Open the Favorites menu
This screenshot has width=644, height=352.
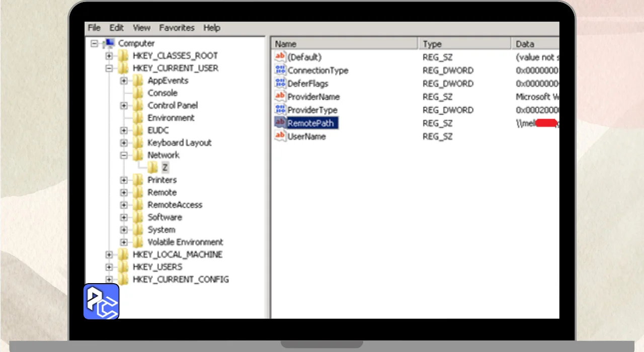click(x=177, y=28)
